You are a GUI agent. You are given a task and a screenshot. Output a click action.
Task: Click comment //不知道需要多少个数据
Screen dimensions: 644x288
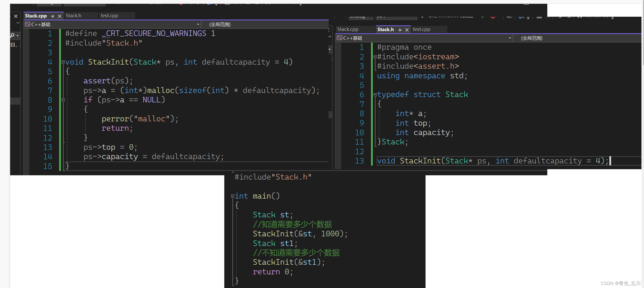point(296,253)
